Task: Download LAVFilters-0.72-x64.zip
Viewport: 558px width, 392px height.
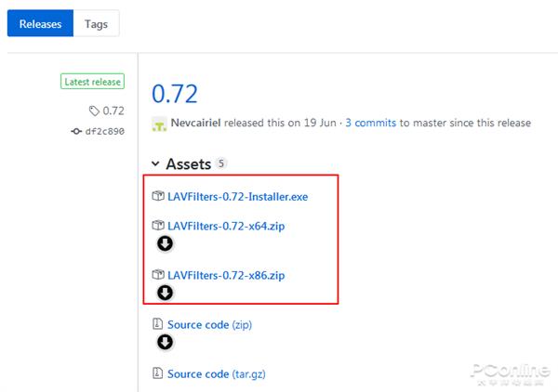Action: pos(226,226)
